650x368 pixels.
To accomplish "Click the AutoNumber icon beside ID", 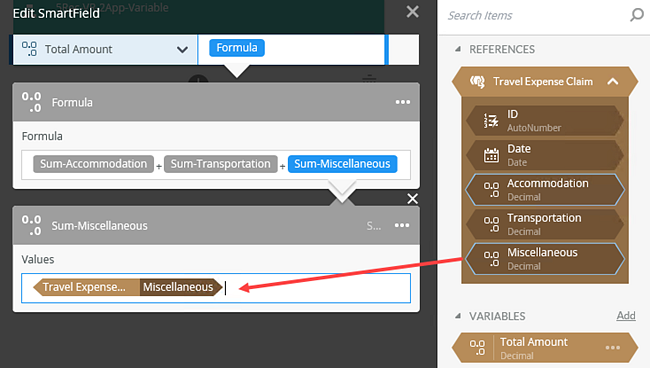I will pos(491,121).
